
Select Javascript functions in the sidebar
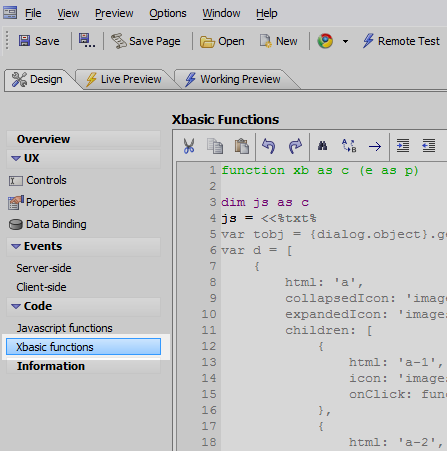point(65,328)
